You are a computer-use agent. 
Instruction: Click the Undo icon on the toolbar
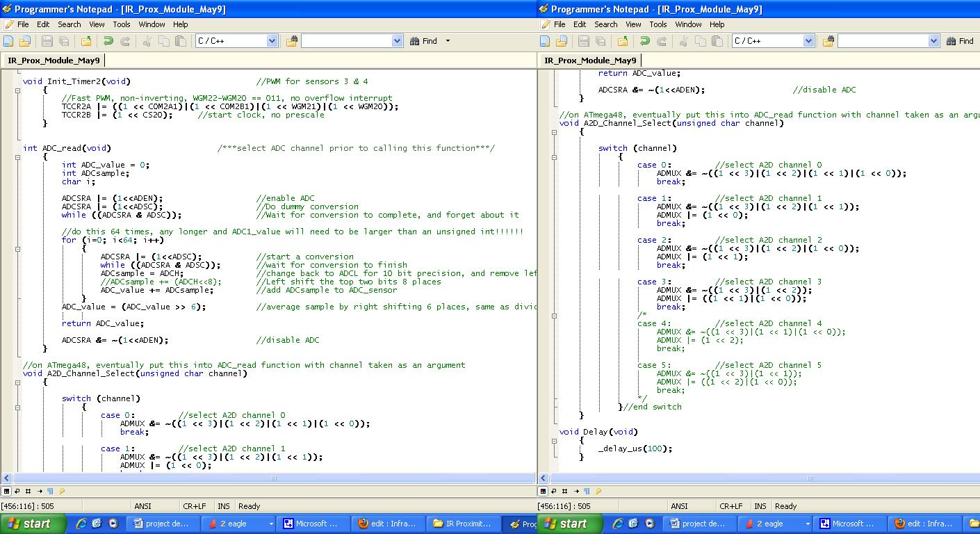[108, 40]
